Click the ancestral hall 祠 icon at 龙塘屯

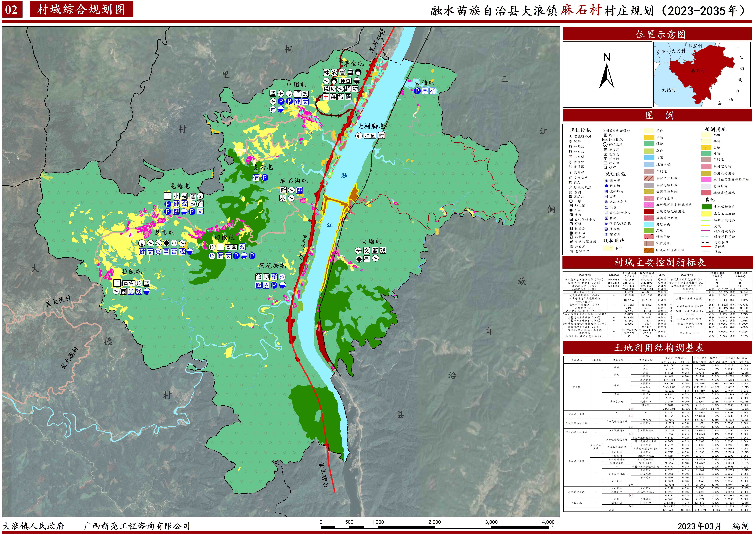[x=184, y=196]
